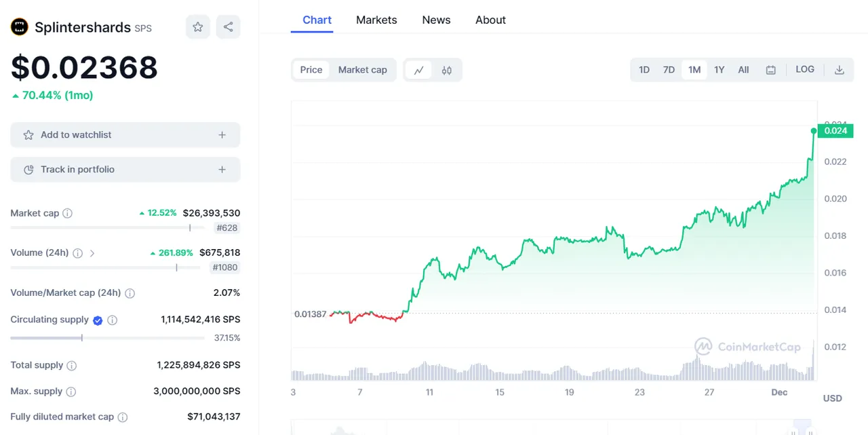Viewport: 868px width, 435px height.
Task: Click the Circulating supply progress bar
Action: pyautogui.click(x=107, y=338)
